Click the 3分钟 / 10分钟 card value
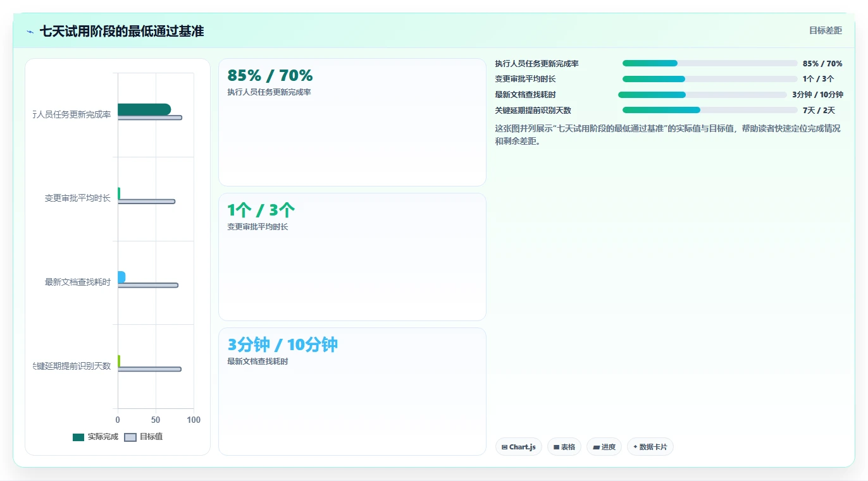 point(283,345)
